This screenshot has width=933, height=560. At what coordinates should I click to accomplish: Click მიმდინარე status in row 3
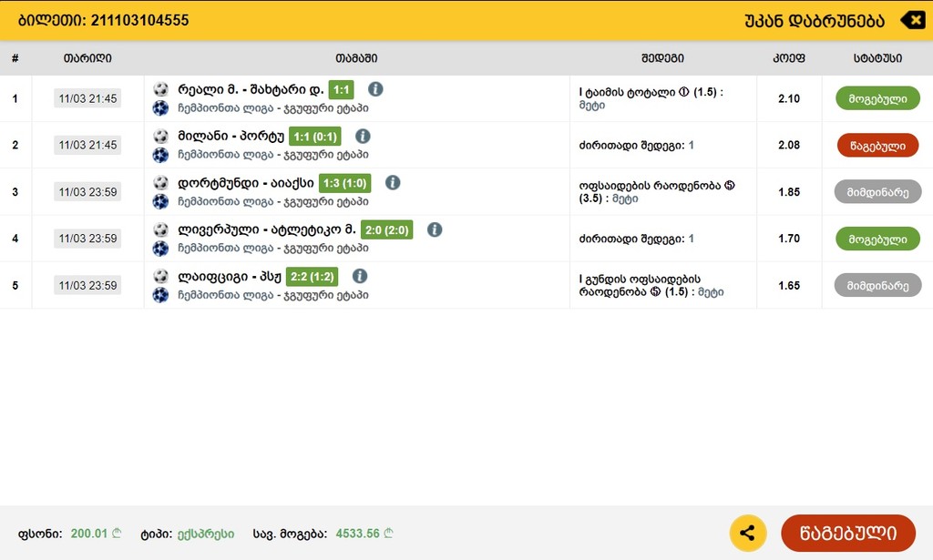pos(877,192)
